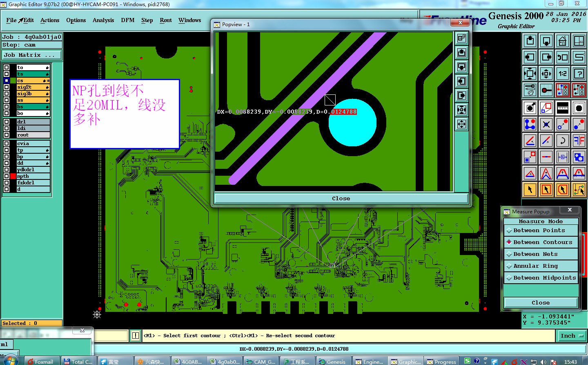The width and height of the screenshot is (588, 365).
Task: Click the pan down view icon
Action: coord(546,41)
